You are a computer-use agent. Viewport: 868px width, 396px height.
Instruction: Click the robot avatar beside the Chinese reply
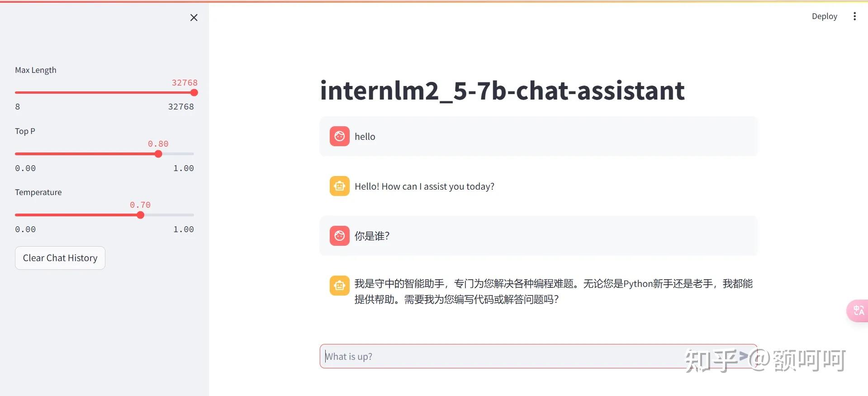tap(339, 286)
